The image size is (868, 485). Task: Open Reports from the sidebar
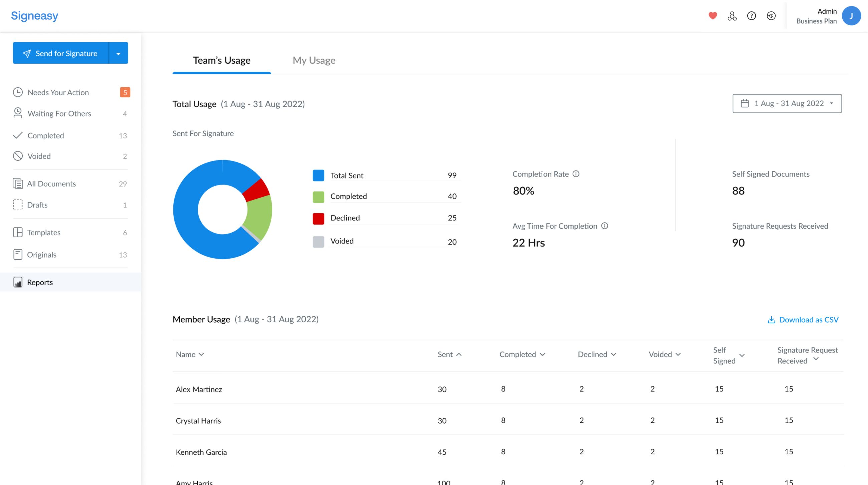pos(40,282)
